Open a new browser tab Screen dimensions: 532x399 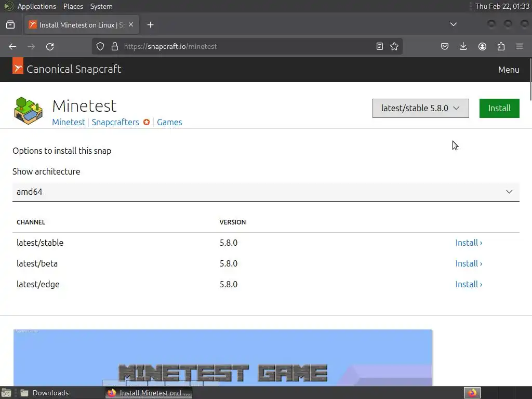150,25
